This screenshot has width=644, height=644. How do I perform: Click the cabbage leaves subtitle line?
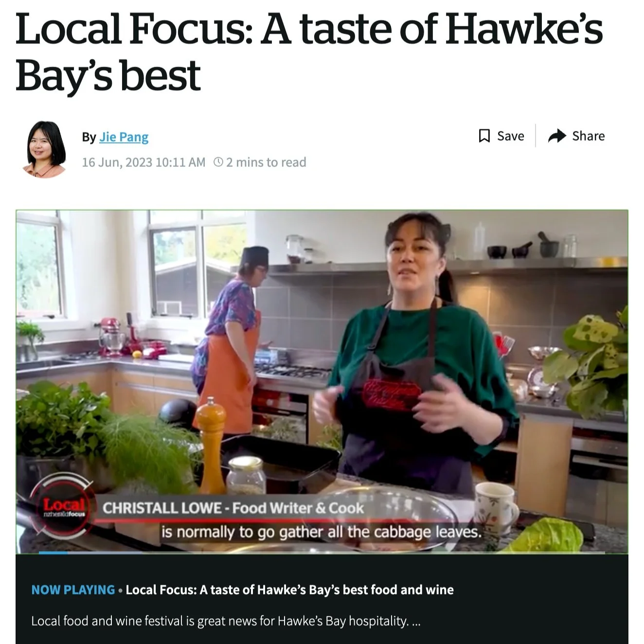point(322,532)
